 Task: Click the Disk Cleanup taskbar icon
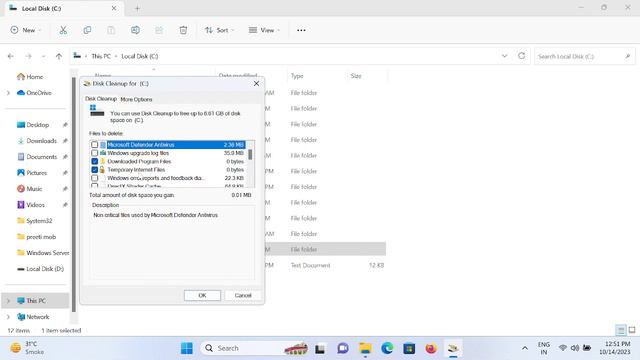pyautogui.click(x=453, y=348)
